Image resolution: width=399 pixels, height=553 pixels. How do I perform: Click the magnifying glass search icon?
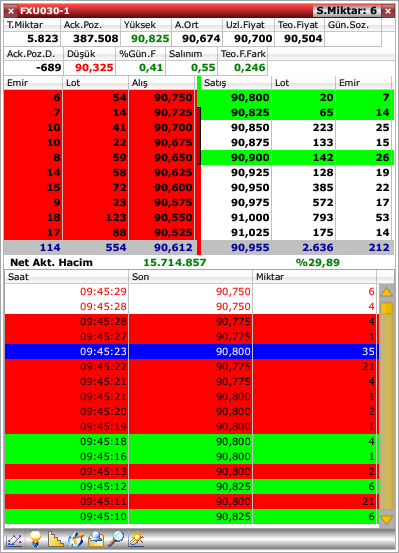(116, 539)
